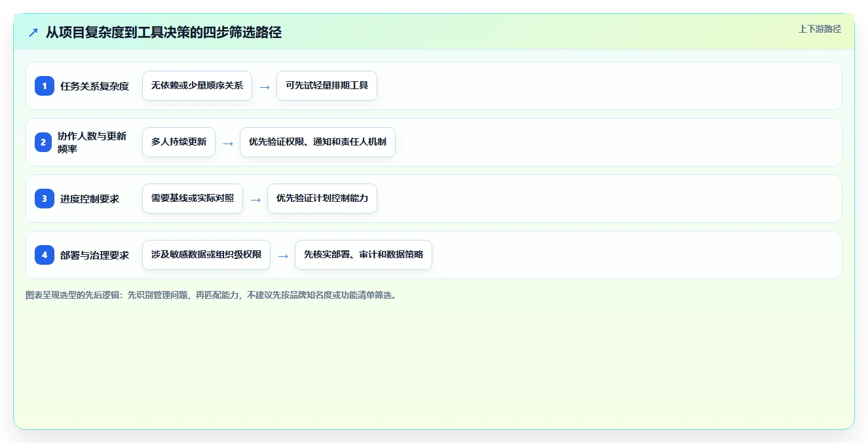Click the '需要基线或实际对照' chip
This screenshot has height=443, width=868.
[193, 199]
